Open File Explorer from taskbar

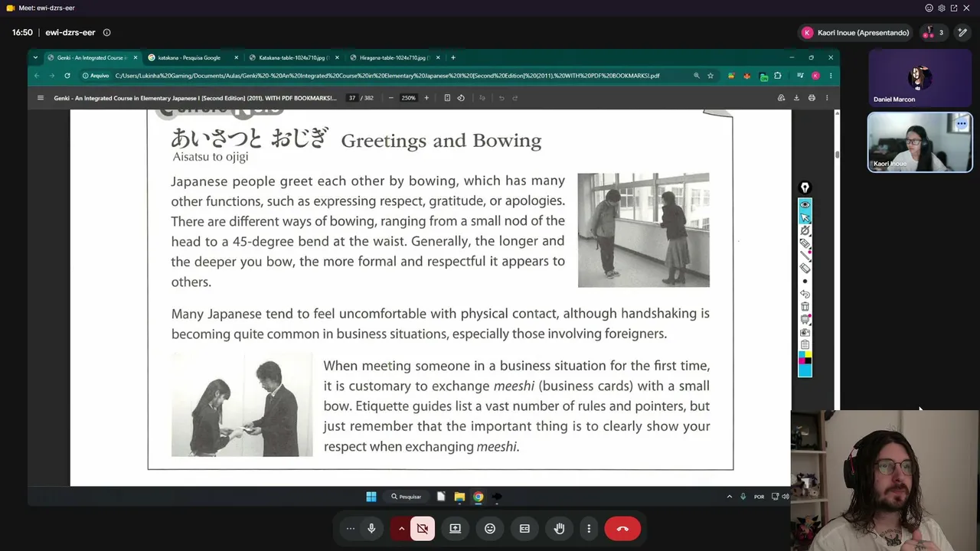(459, 497)
